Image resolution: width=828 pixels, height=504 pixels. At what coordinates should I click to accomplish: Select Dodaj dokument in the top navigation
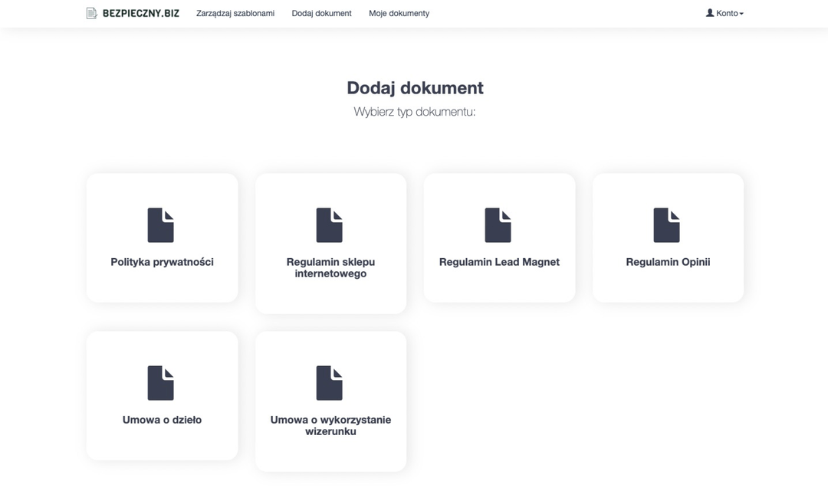pyautogui.click(x=321, y=13)
